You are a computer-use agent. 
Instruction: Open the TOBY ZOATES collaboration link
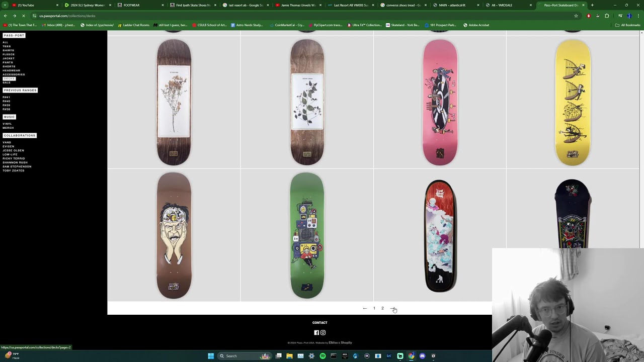(x=14, y=170)
